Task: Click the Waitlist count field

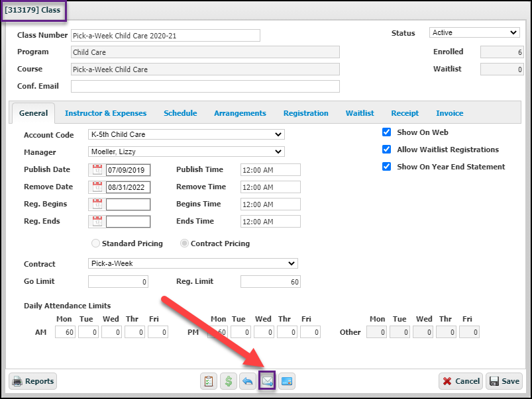Action: pyautogui.click(x=502, y=69)
